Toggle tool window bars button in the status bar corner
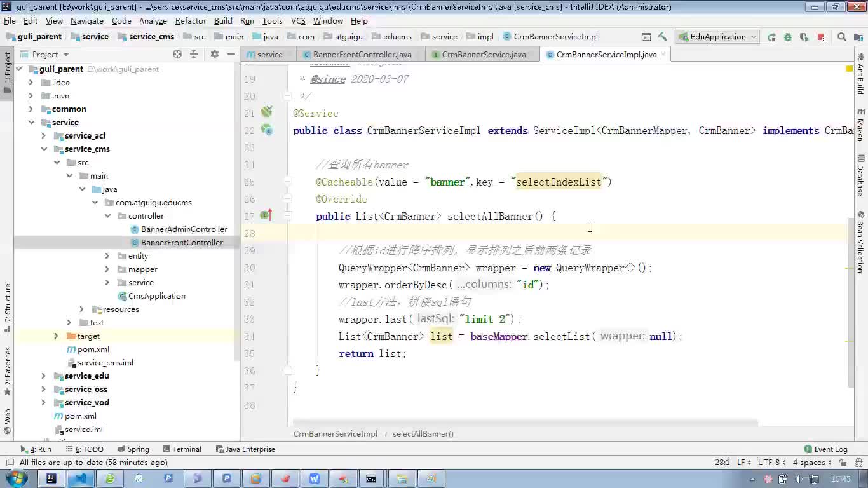This screenshot has width=868, height=488. pos(9,463)
